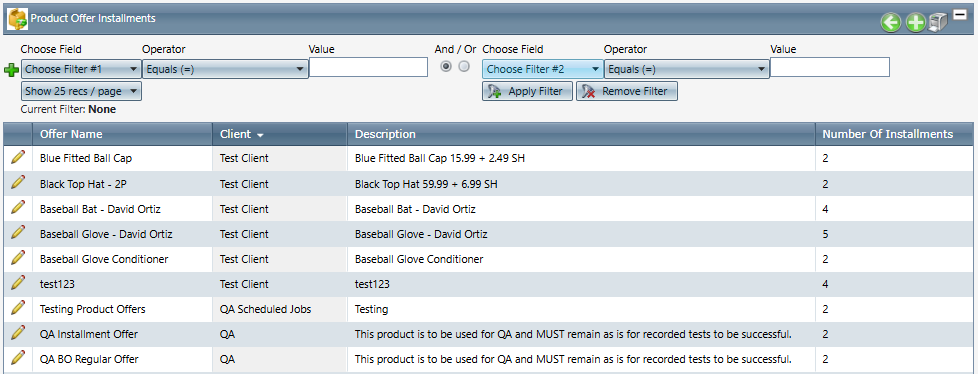Click the first filter Value input field
The width and height of the screenshot is (978, 374).
(369, 67)
